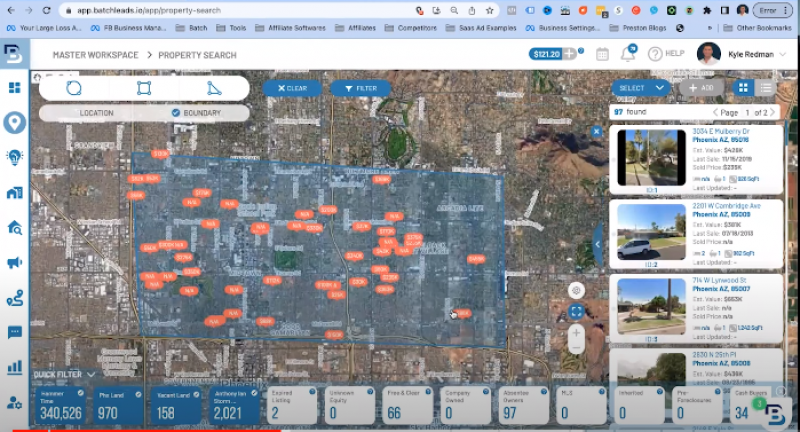The image size is (800, 432).
Task: Select the polygon draw tool
Action: pyautogui.click(x=214, y=88)
